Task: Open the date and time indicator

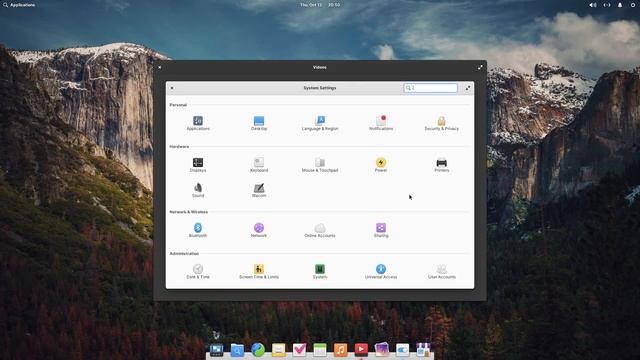Action: (x=320, y=5)
